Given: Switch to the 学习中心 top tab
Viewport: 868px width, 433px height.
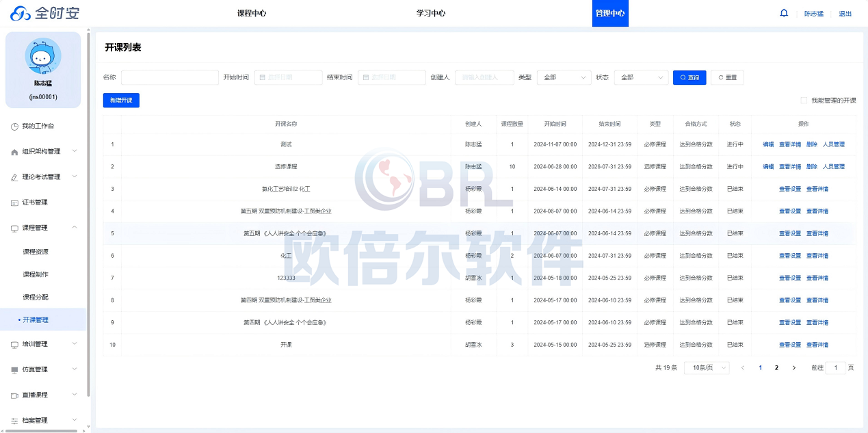Looking at the screenshot, I should 431,13.
